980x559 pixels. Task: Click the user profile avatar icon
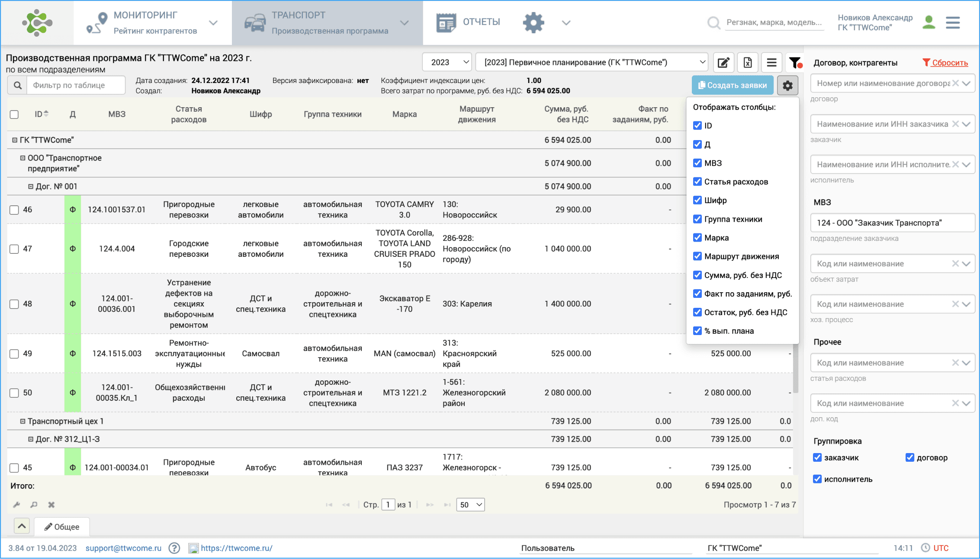point(929,22)
